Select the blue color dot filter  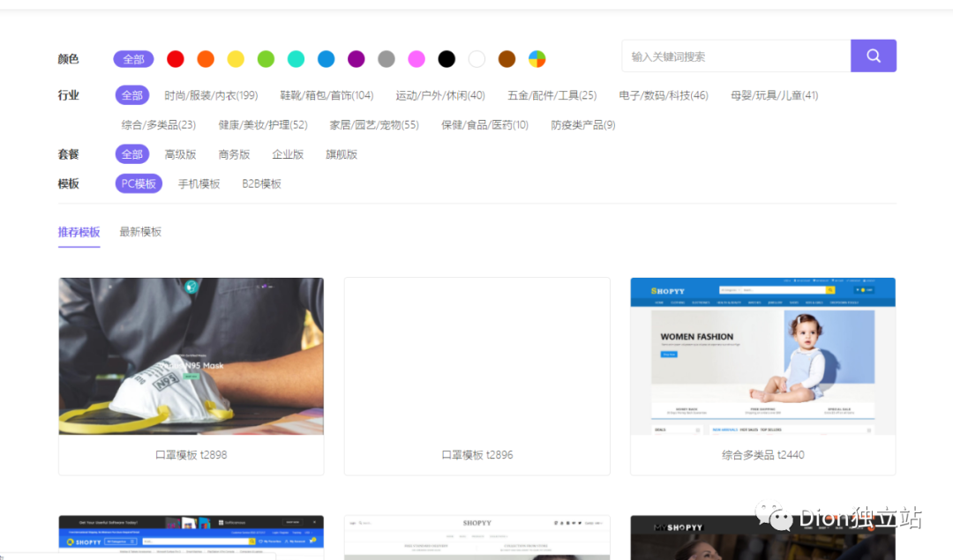(326, 58)
